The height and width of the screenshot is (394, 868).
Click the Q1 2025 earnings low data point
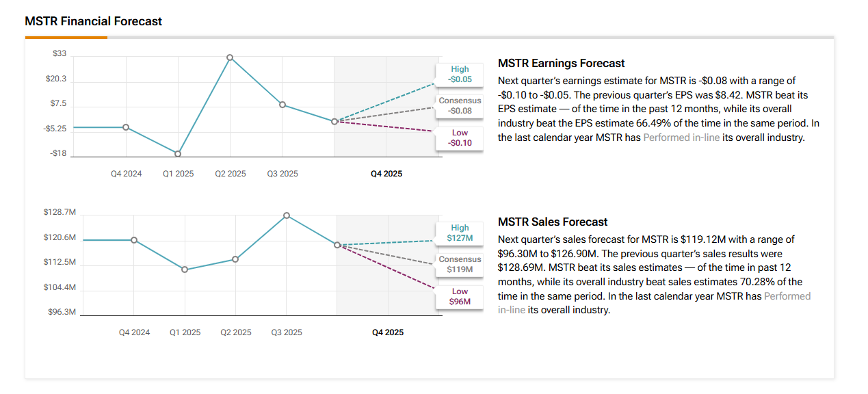(x=178, y=153)
